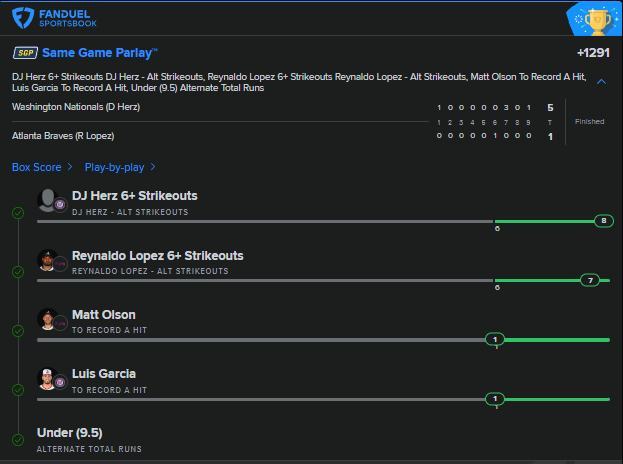Viewport: 623px width, 464px height.
Task: Click the DJ HERZ - ALT STRIKEOUTS label
Action: [x=130, y=212]
